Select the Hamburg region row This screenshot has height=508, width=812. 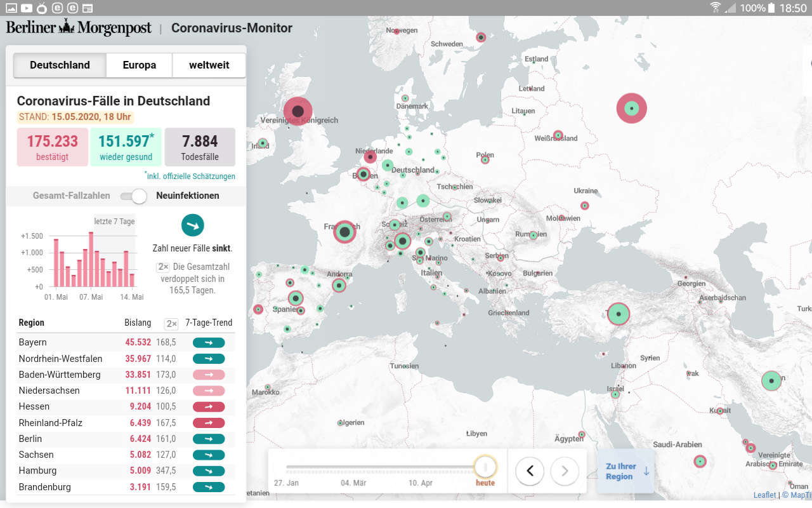[x=126, y=471]
